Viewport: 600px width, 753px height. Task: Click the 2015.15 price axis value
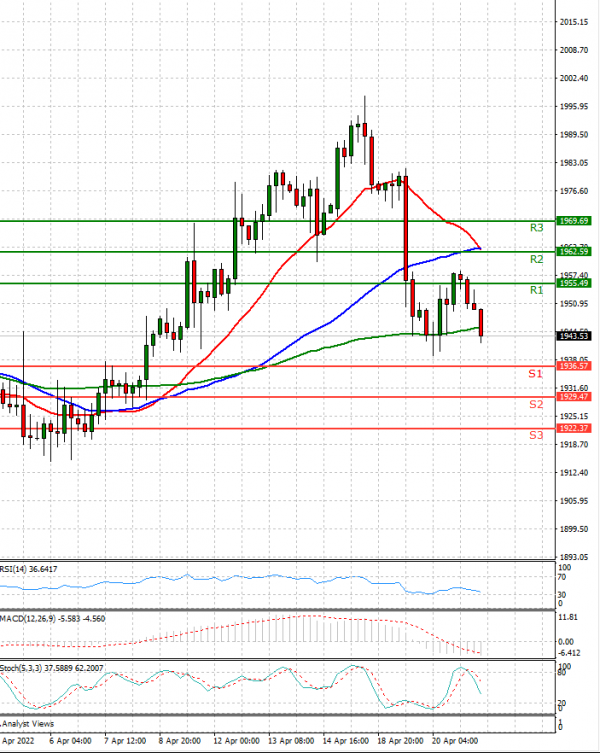(574, 22)
